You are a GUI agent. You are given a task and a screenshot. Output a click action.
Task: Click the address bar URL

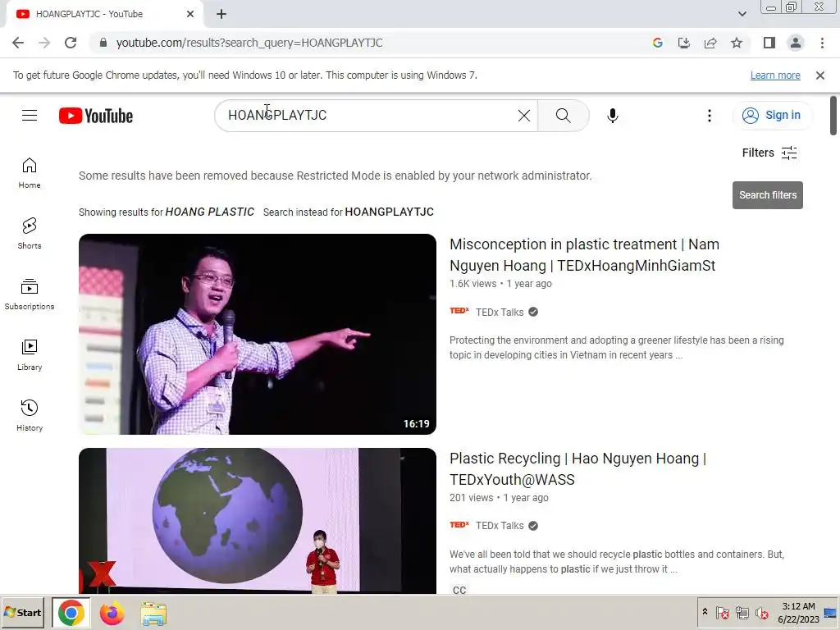point(249,43)
